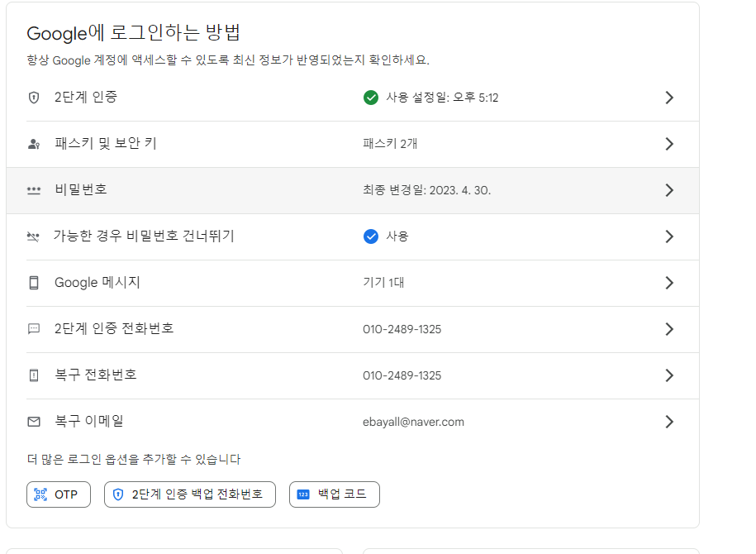This screenshot has height=554, width=756.
Task: Click the 사용 status text
Action: pyautogui.click(x=397, y=236)
